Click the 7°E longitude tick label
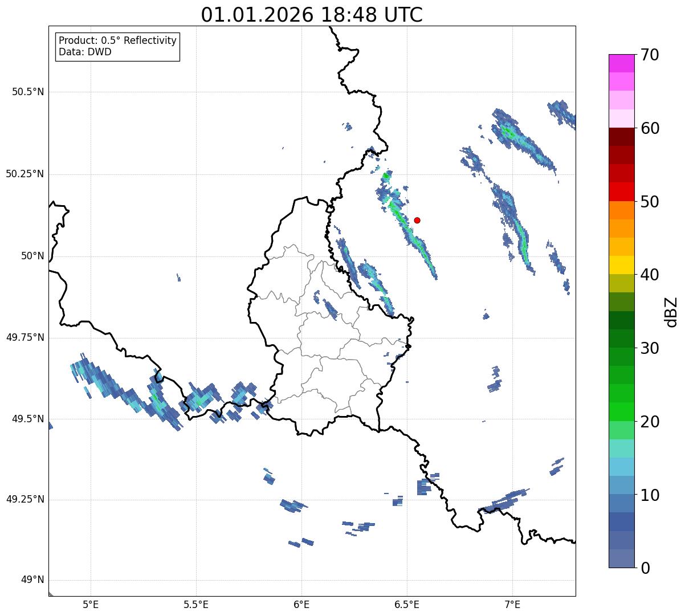Image resolution: width=685 pixels, height=616 pixels. pos(512,604)
